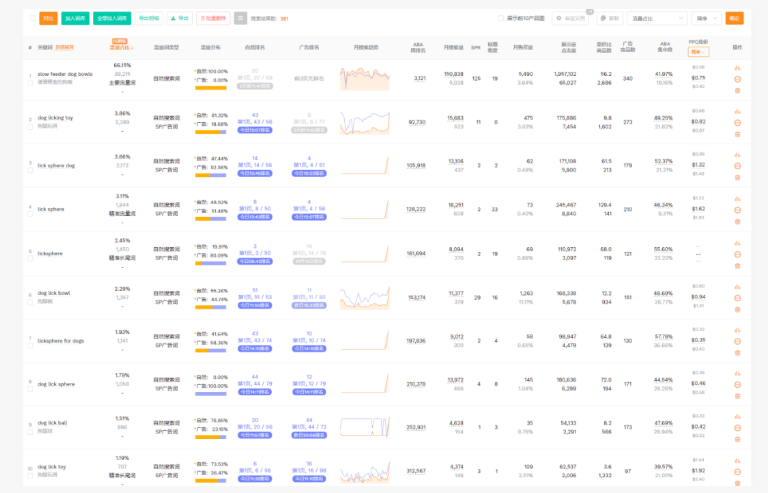Open the PPC竞价 match-type dropdown

[x=698, y=52]
